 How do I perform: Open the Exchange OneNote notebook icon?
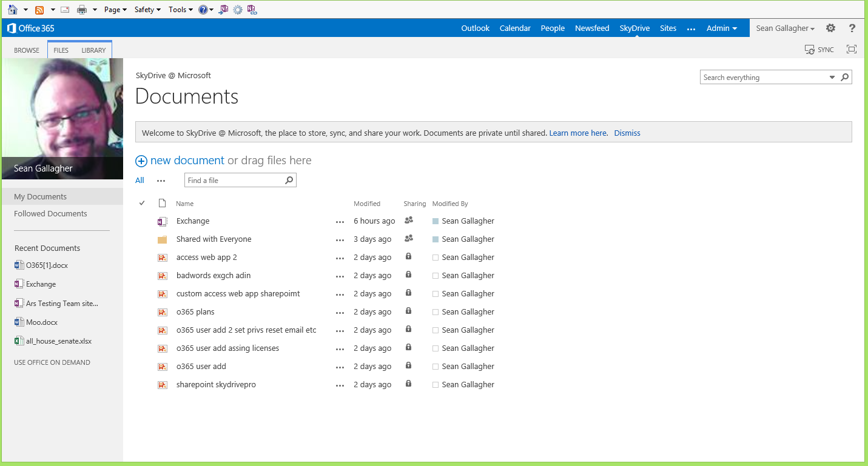pos(162,221)
